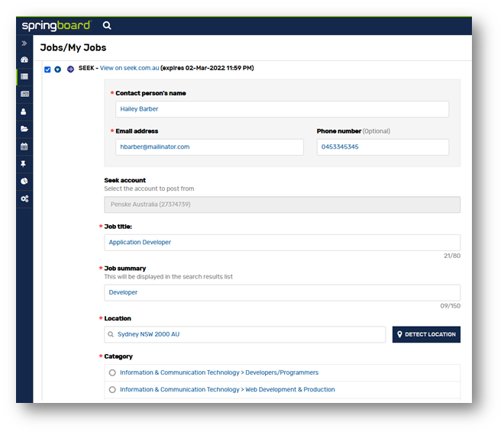The image size is (504, 435).
Task: Click the DETECT LOCATION button
Action: point(426,334)
